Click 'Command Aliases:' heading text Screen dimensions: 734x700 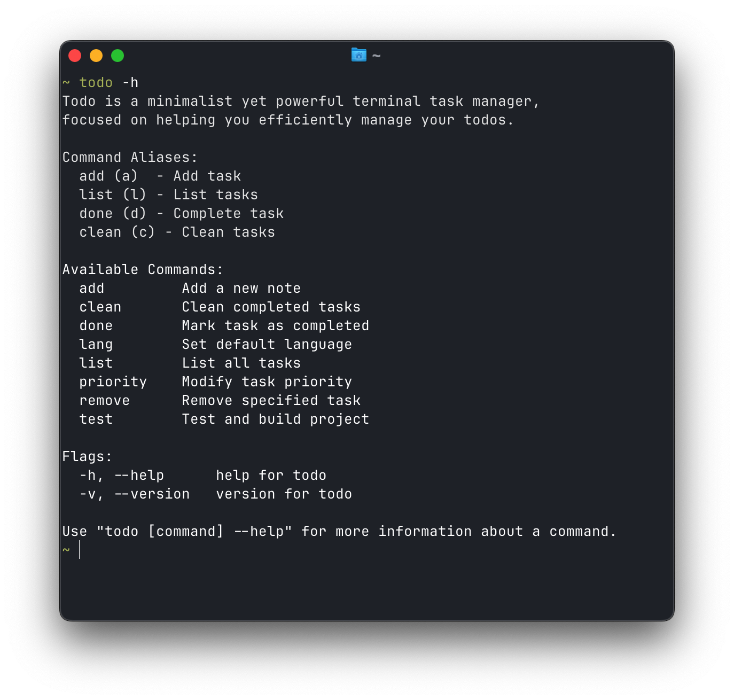[x=130, y=157]
